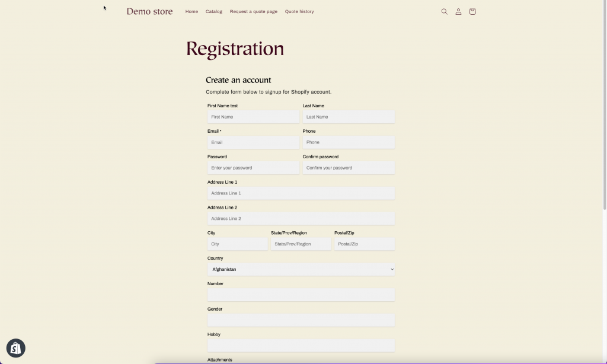Open Request a quote page link
The image size is (607, 364).
[254, 12]
